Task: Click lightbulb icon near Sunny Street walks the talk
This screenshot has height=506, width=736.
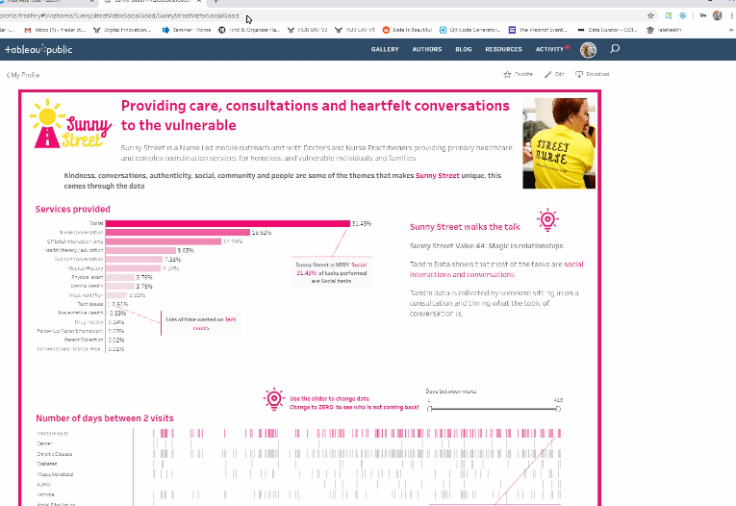Action: pyautogui.click(x=547, y=220)
